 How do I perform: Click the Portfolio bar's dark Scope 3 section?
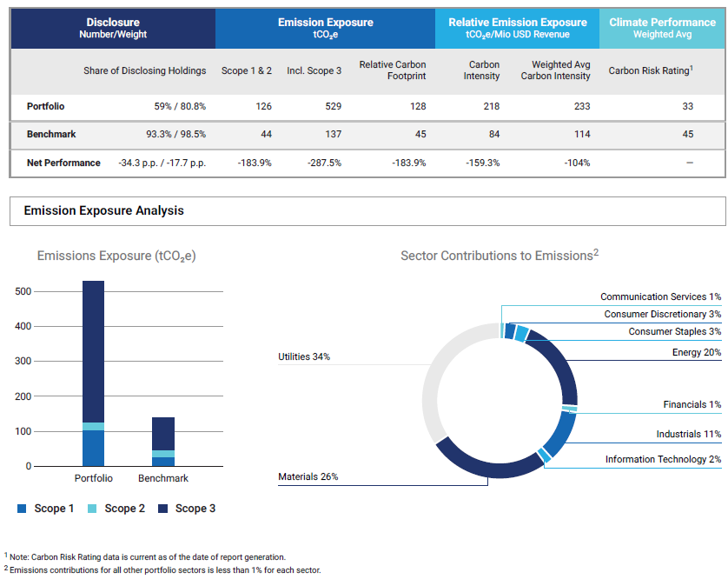coord(93,348)
